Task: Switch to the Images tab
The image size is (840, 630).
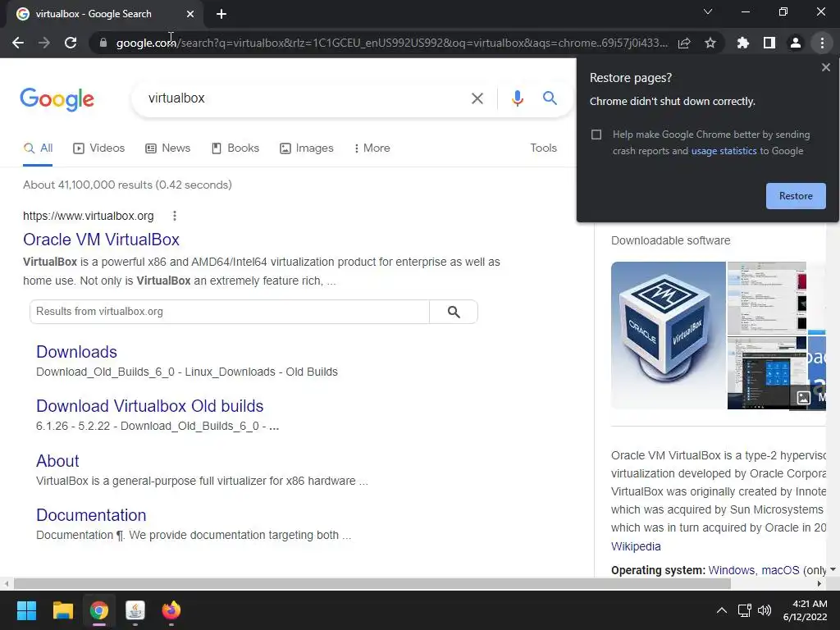Action: [307, 148]
